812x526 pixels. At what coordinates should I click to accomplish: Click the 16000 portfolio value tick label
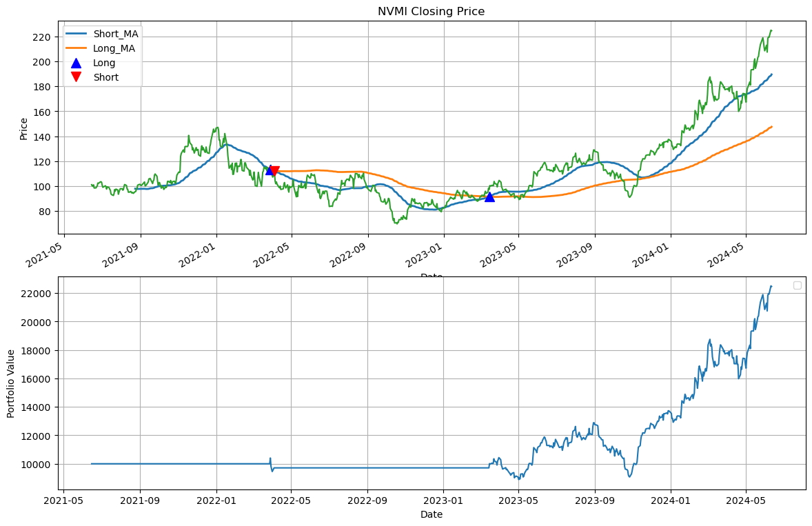[x=34, y=379]
